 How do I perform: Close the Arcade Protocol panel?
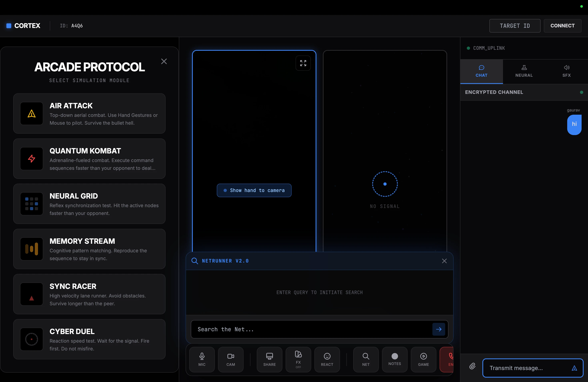click(164, 61)
